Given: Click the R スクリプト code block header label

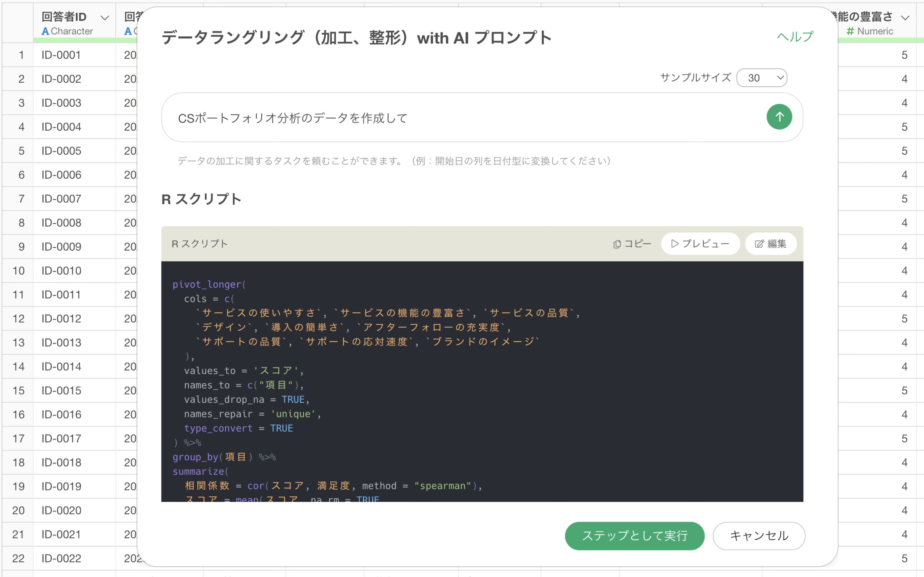Looking at the screenshot, I should pos(199,244).
